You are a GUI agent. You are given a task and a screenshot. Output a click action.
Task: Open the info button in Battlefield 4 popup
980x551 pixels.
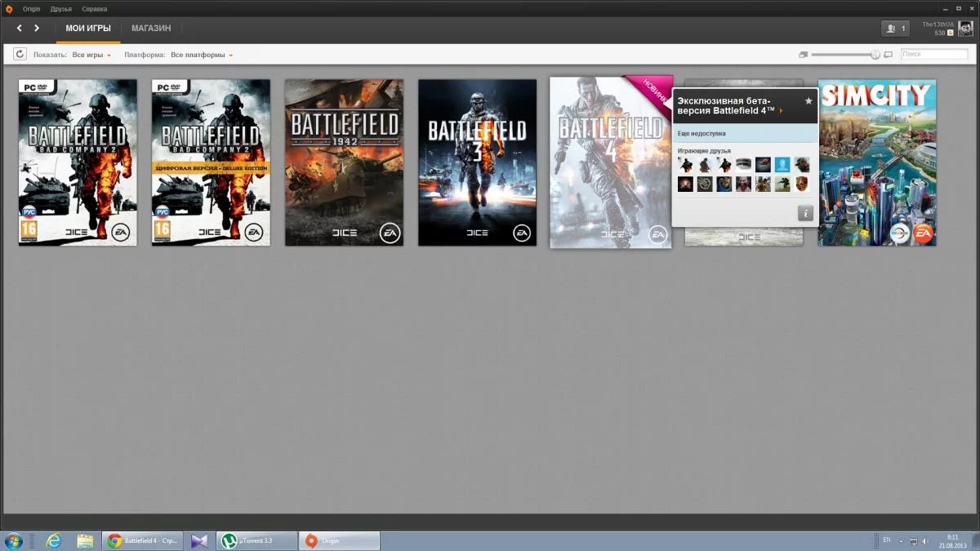pos(805,213)
